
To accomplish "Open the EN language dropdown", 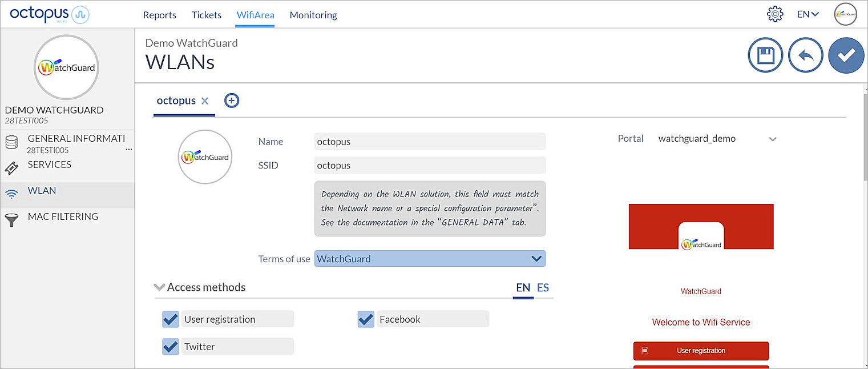I will pos(808,15).
